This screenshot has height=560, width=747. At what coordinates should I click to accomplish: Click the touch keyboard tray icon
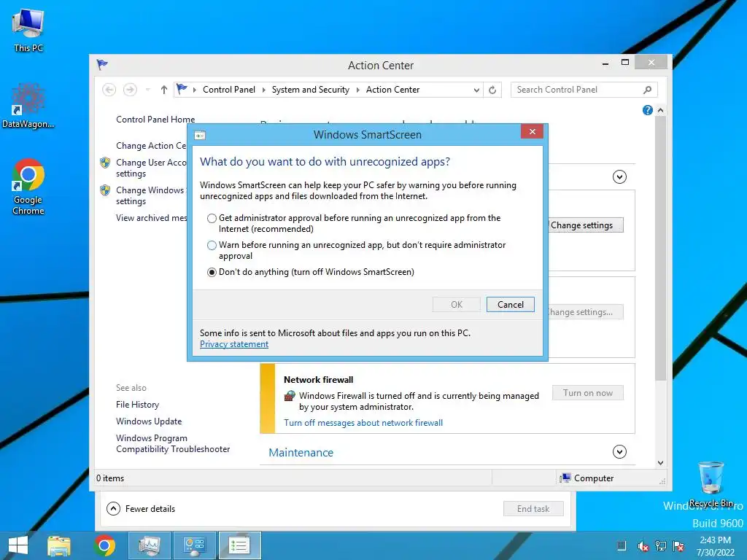click(622, 546)
